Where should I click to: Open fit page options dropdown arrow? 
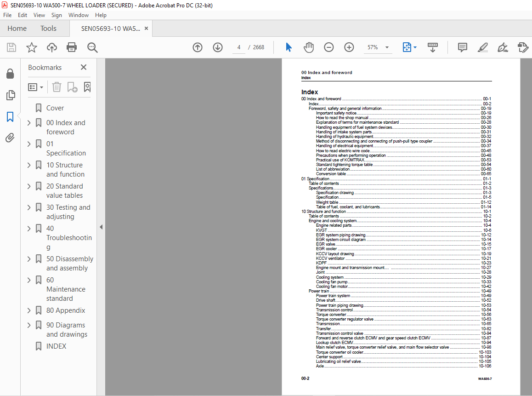[415, 47]
